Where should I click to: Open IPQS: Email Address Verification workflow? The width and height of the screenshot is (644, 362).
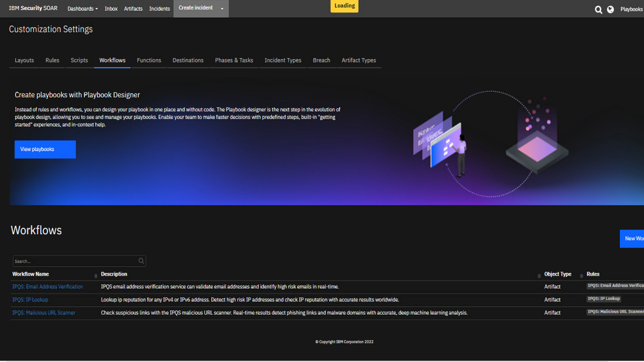[47, 286]
